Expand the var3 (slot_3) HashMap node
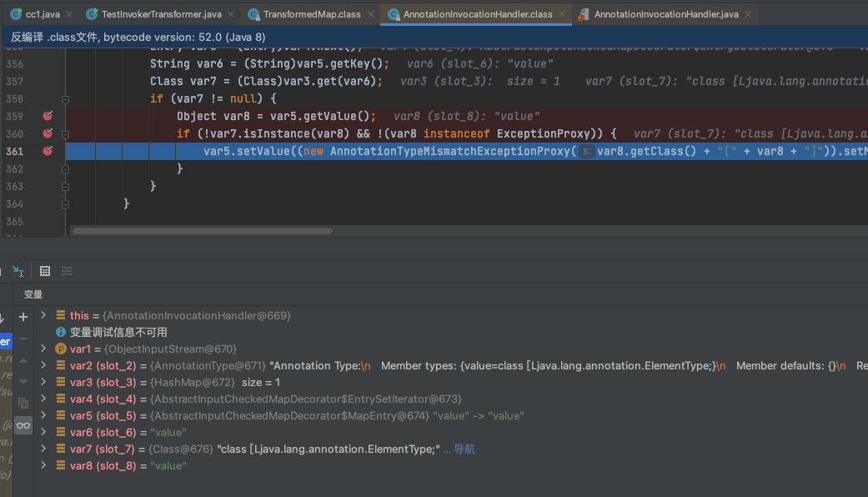Screen dimensions: 868x497 (x=43, y=382)
